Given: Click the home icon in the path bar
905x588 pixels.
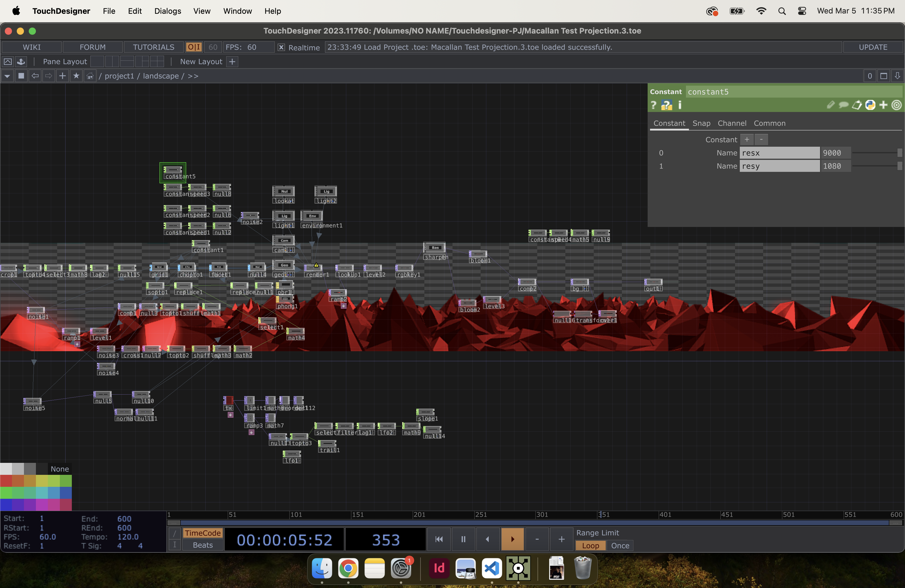Looking at the screenshot, I should point(90,76).
